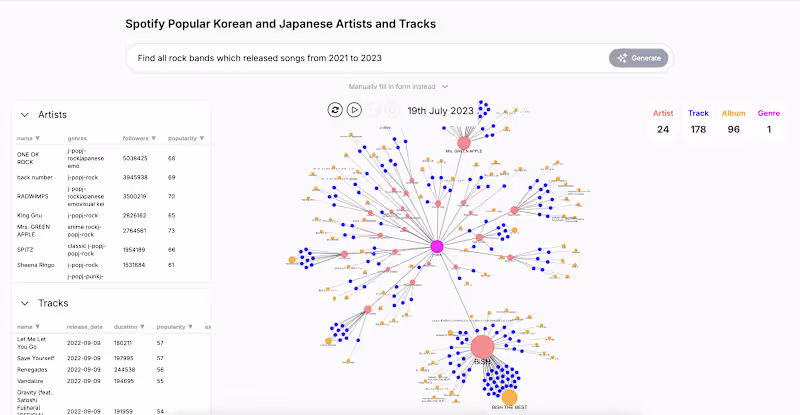Screen dimensions: 800x415
Task: Open Tracks name column filter arrow
Action: tap(38, 327)
